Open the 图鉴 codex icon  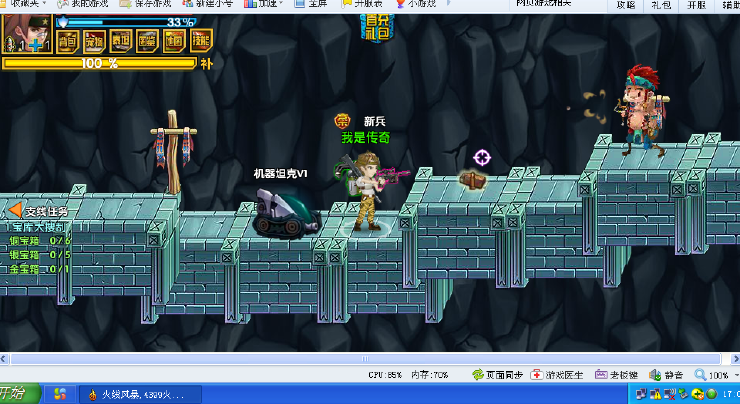pyautogui.click(x=147, y=41)
